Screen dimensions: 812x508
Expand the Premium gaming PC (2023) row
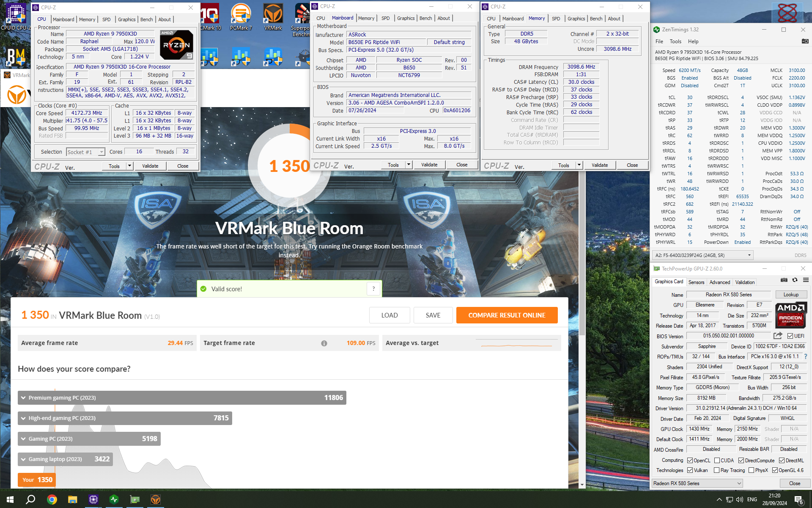tap(182, 398)
